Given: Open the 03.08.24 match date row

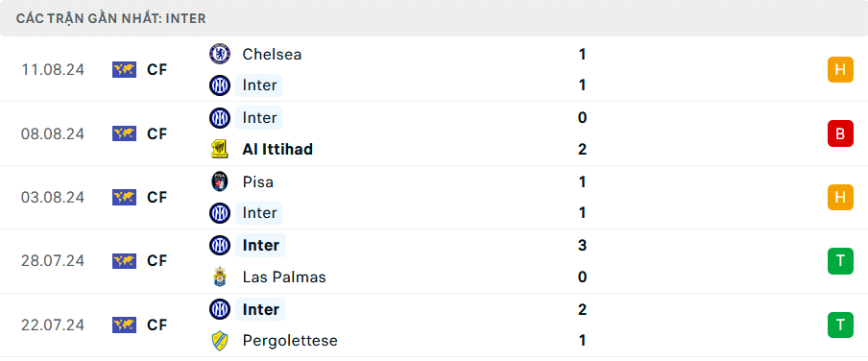Looking at the screenshot, I should [x=434, y=197].
